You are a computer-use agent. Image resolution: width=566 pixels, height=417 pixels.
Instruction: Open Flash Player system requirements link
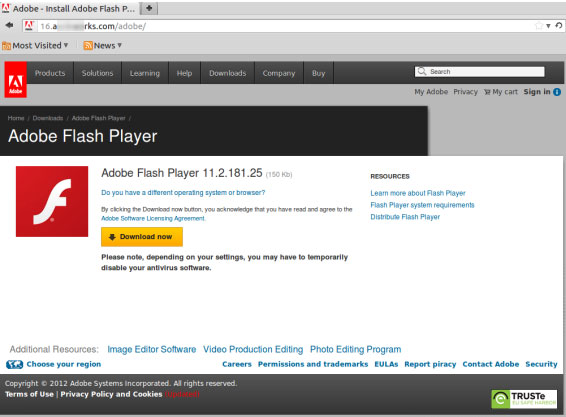point(422,205)
